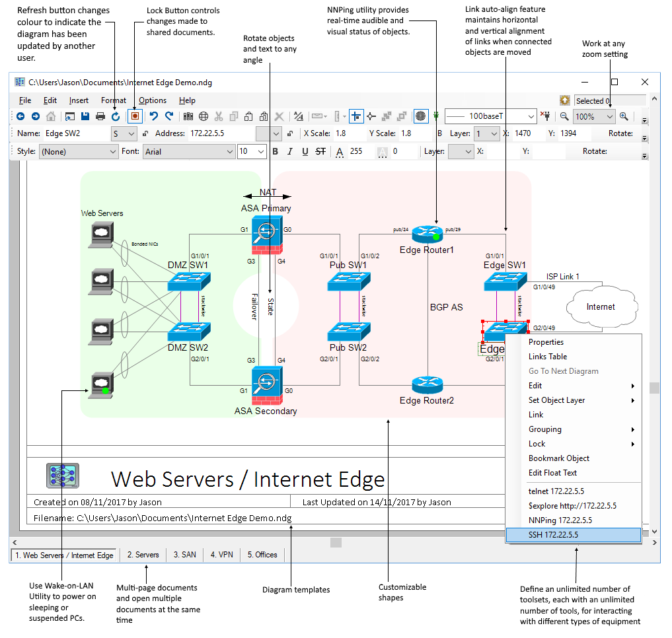Click the zoom in magnifier icon
The width and height of the screenshot is (672, 638).
[x=624, y=116]
